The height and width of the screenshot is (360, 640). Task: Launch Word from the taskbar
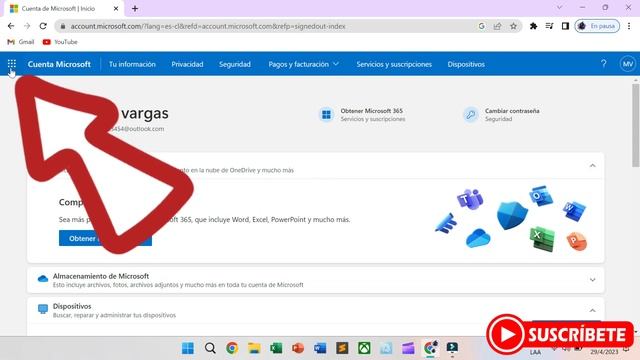click(x=320, y=348)
